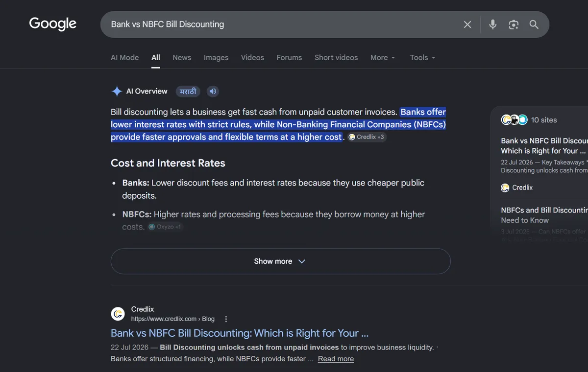
Task: Open the Credlix +3 source chip
Action: (367, 137)
